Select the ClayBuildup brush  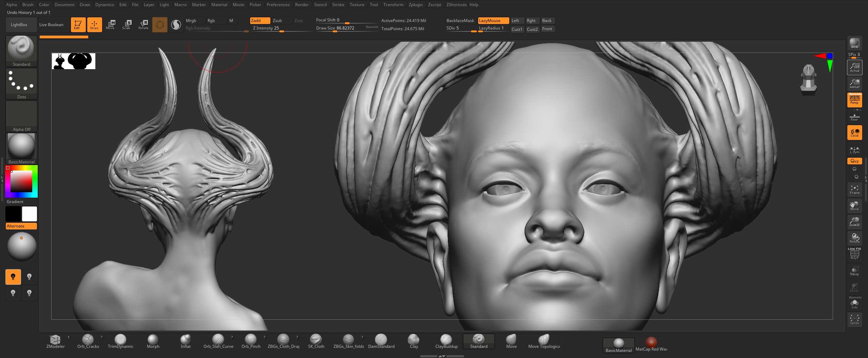(446, 341)
